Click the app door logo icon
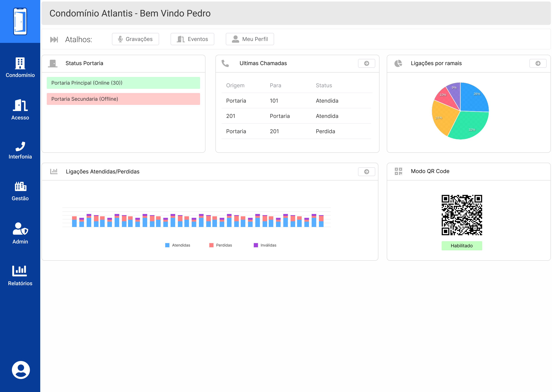Image resolution: width=552 pixels, height=392 pixels. tap(20, 21)
